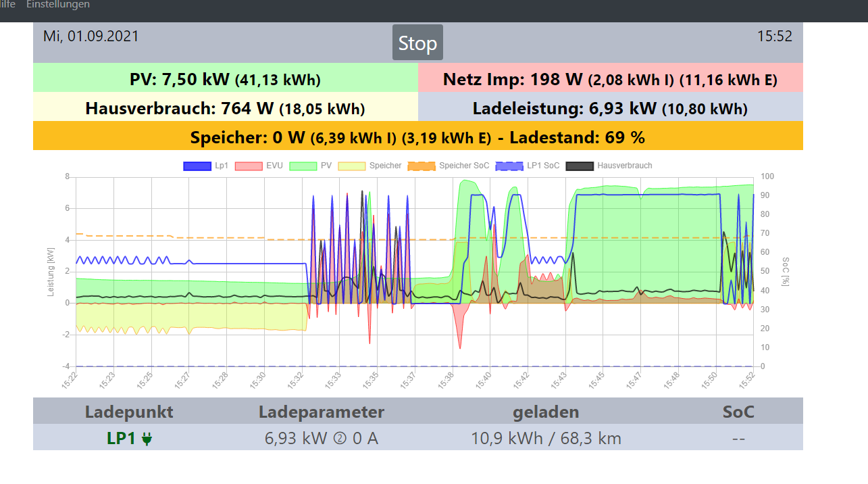Open the Einstellungen menu
Viewport: 868px width, 484px height.
tap(57, 5)
